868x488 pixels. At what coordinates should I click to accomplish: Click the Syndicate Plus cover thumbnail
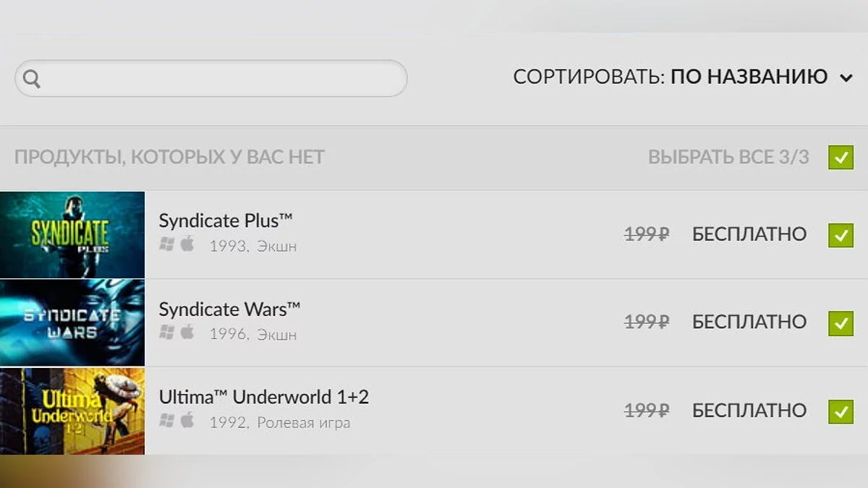[x=72, y=235]
